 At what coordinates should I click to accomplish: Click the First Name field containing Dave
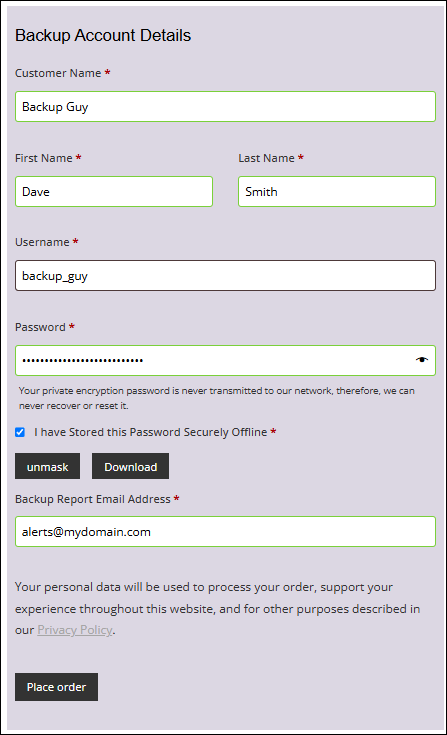click(x=114, y=191)
